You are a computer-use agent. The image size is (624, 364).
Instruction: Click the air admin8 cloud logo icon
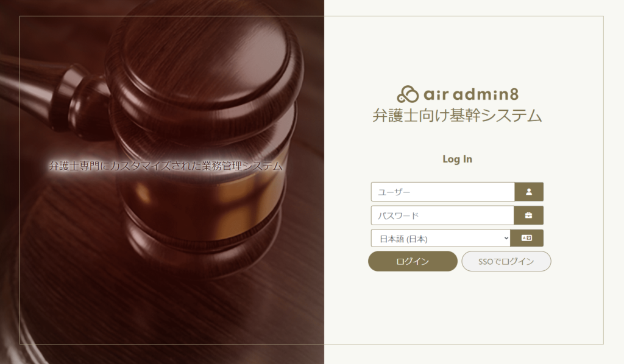[x=408, y=94]
